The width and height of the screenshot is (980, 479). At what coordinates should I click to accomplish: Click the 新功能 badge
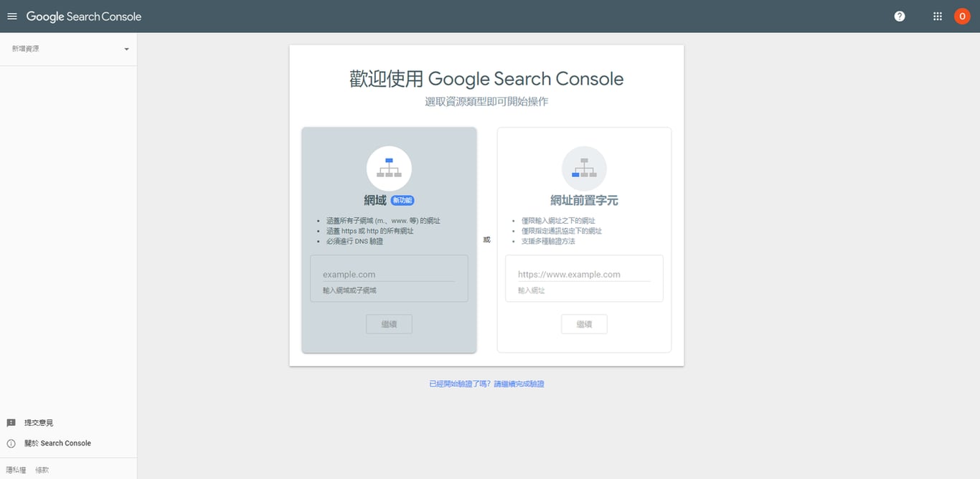click(x=402, y=201)
